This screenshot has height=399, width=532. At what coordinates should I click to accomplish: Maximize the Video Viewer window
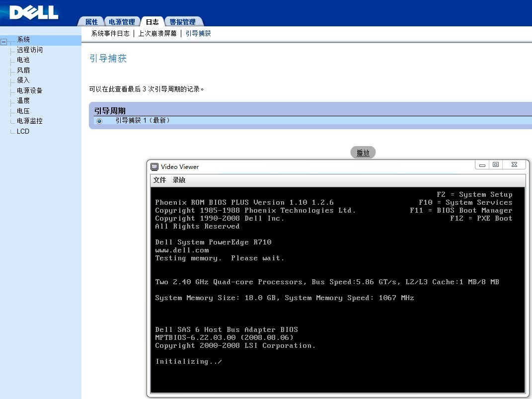tap(496, 165)
